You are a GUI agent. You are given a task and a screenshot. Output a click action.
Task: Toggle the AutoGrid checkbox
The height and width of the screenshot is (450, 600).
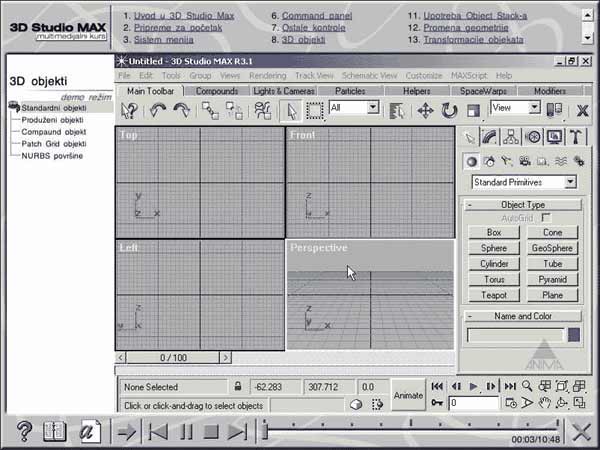[546, 218]
